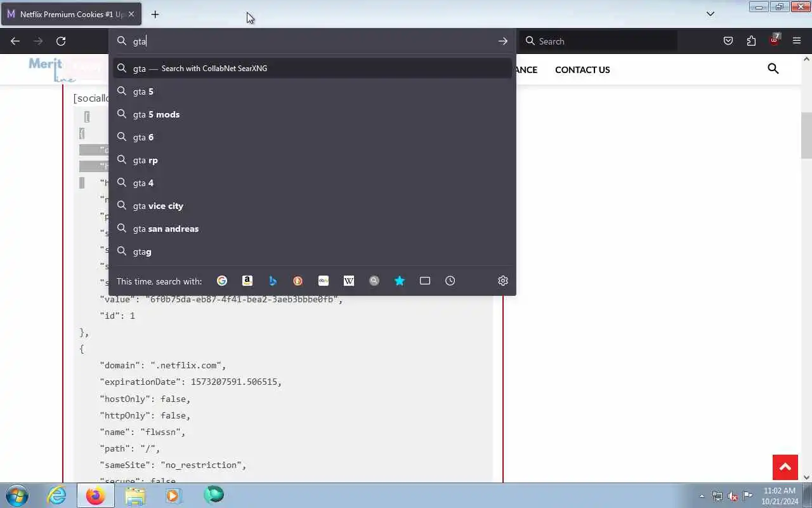Viewport: 812px width, 508px height.
Task: Click the Go arrow in address bar
Action: click(502, 41)
